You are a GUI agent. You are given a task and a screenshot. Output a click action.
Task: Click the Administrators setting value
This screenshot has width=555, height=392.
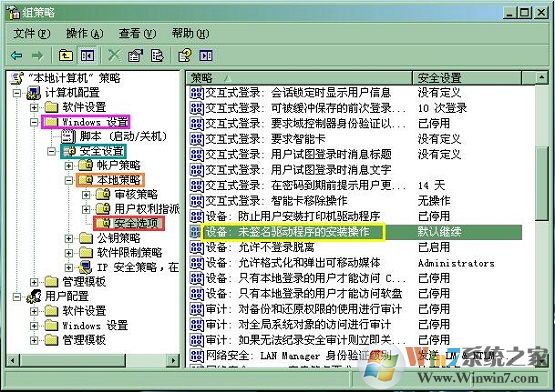456,263
